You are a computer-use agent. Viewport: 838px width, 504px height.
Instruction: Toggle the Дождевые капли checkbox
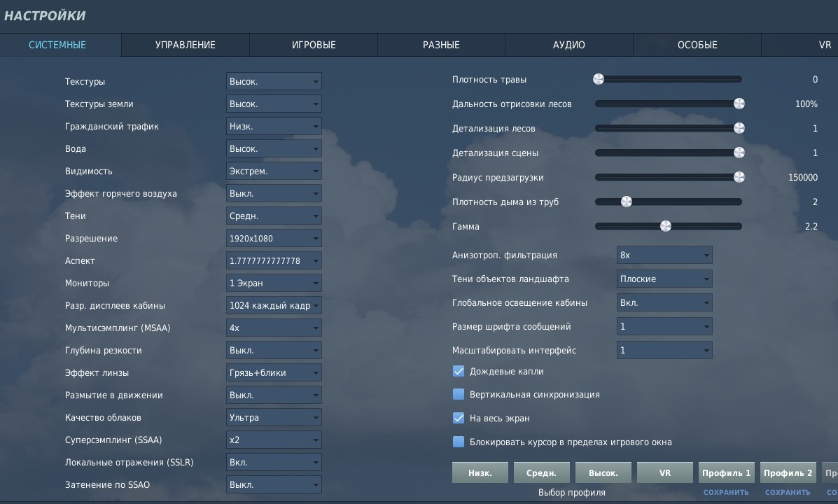(459, 371)
